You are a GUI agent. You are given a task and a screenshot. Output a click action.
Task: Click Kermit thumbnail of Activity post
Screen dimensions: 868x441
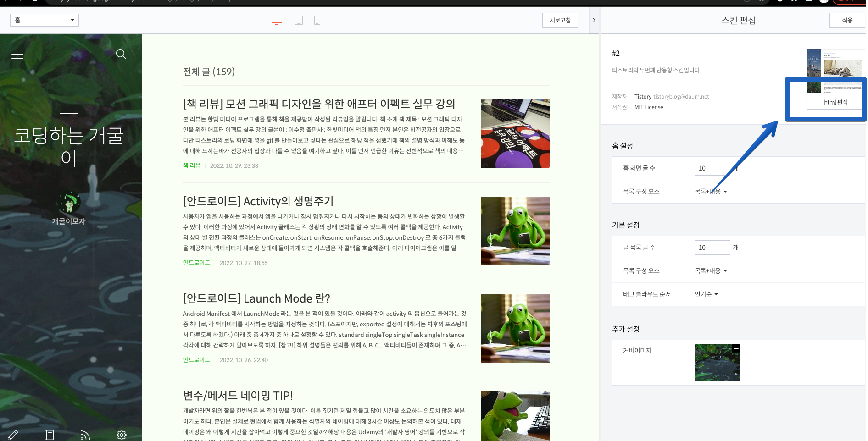click(515, 231)
